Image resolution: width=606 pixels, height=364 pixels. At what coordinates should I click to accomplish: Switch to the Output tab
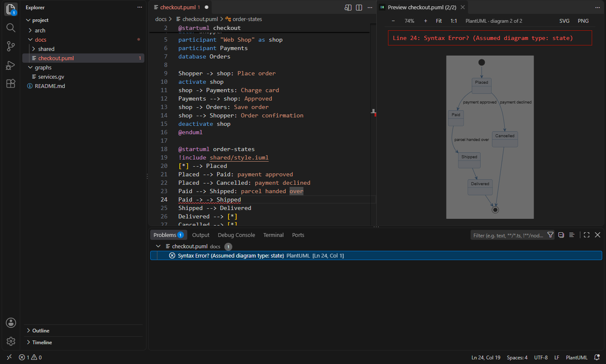(x=201, y=235)
